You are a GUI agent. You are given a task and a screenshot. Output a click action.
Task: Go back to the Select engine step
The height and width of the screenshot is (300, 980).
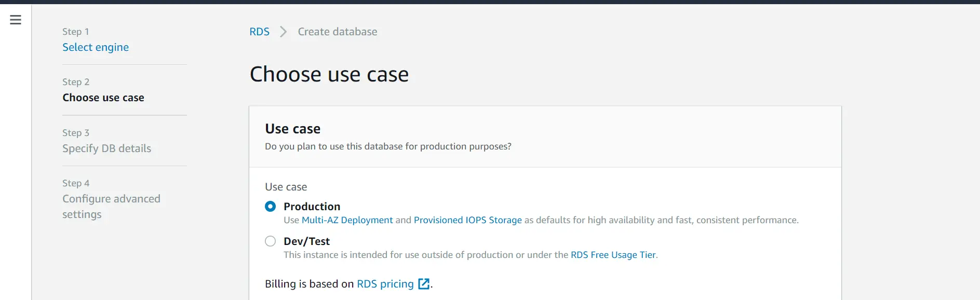point(96,47)
